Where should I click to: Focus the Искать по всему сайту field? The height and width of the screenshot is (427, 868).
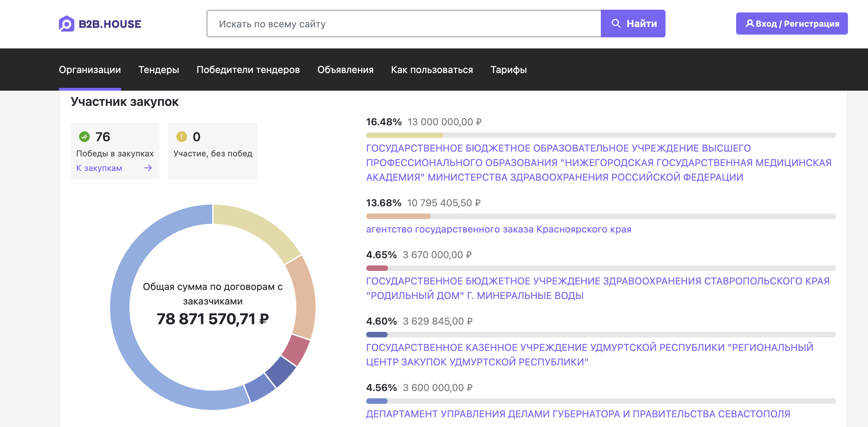click(403, 24)
